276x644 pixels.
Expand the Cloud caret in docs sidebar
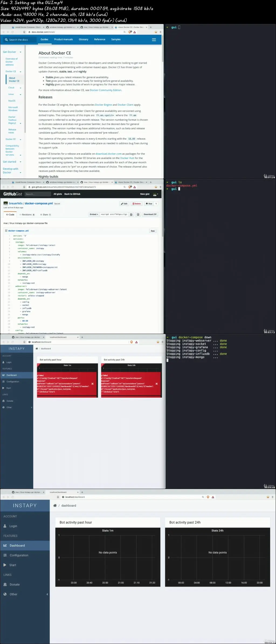coord(20,88)
